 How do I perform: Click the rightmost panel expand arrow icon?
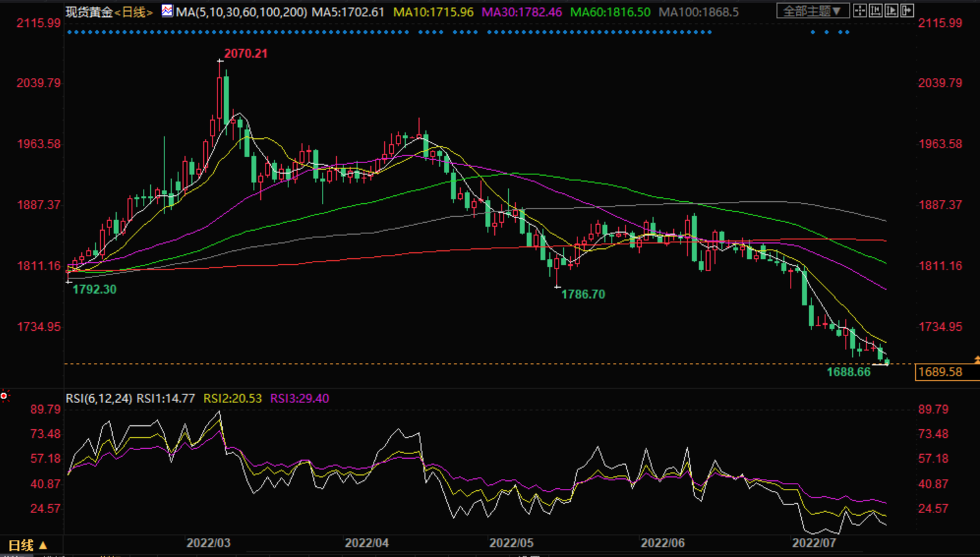pos(907,10)
